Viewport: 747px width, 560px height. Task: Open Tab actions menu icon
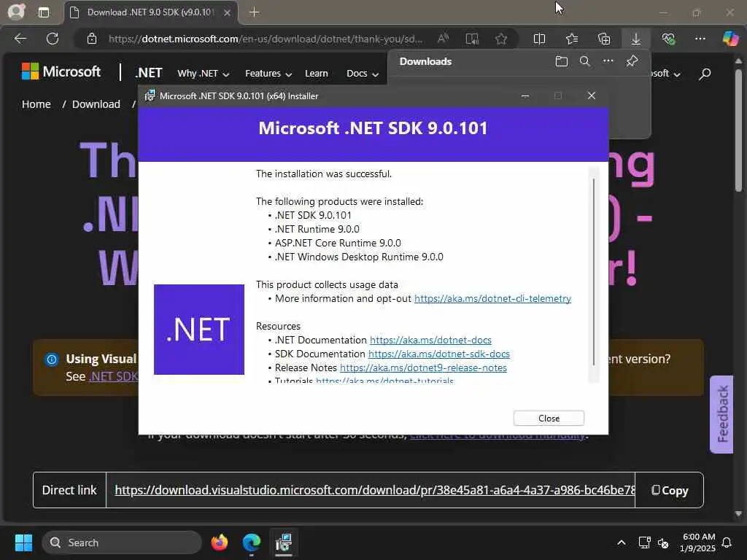tap(43, 12)
